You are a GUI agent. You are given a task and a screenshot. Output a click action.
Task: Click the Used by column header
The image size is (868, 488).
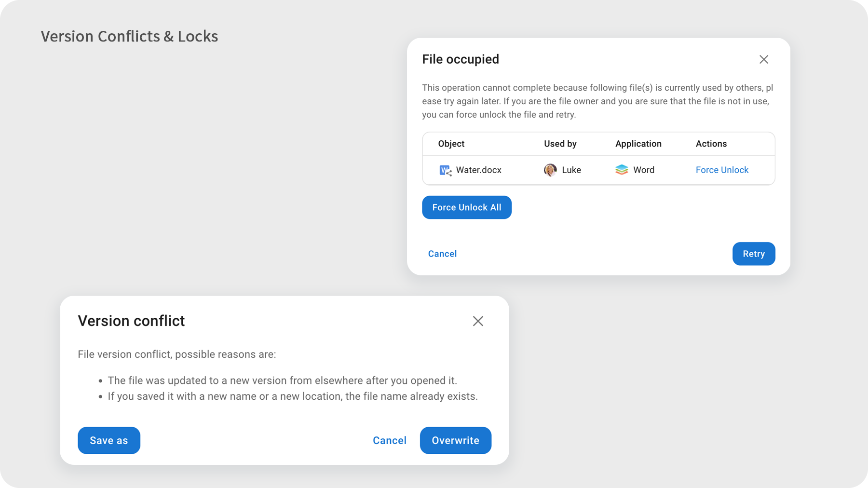click(x=560, y=144)
